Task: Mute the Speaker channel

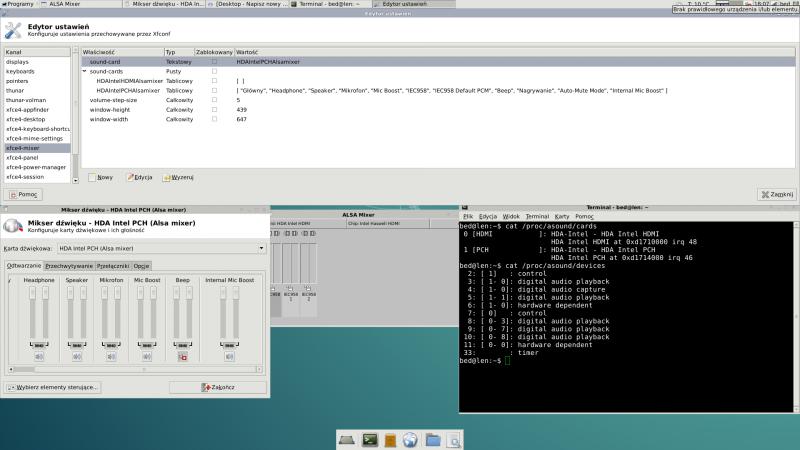Action: (x=77, y=355)
